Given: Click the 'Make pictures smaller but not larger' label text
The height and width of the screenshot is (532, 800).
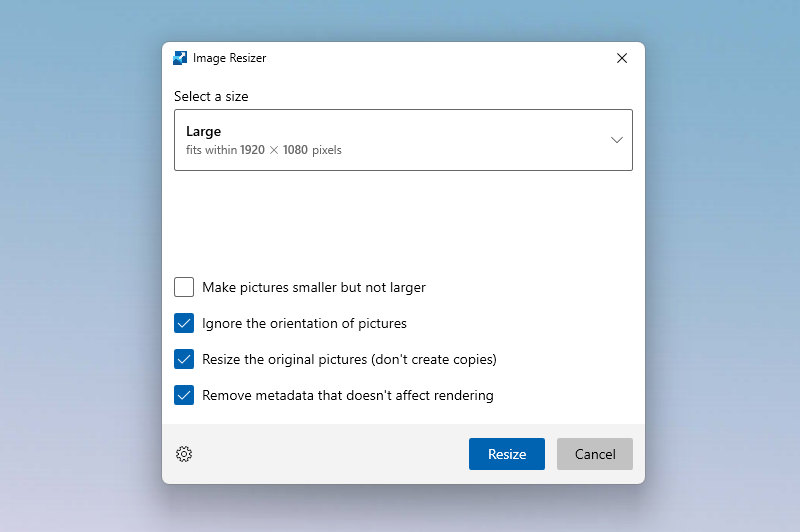Looking at the screenshot, I should 313,287.
